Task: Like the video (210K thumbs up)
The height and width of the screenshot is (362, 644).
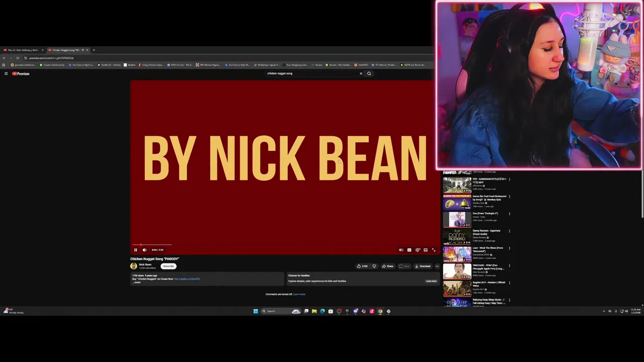Action: click(x=362, y=266)
